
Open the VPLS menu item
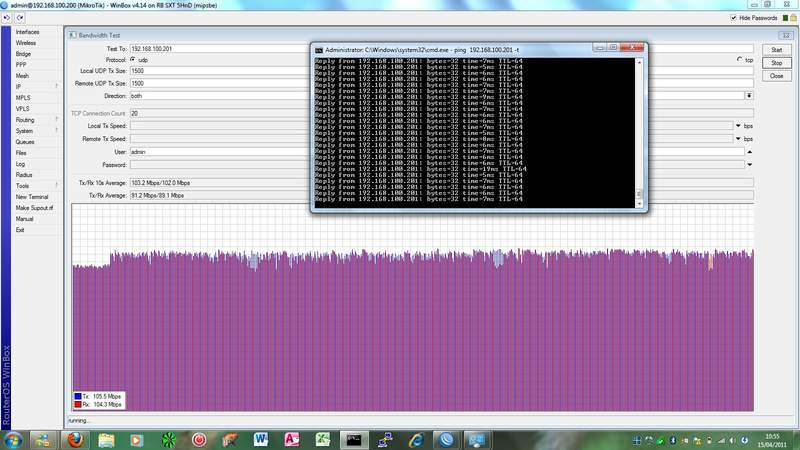(x=22, y=109)
